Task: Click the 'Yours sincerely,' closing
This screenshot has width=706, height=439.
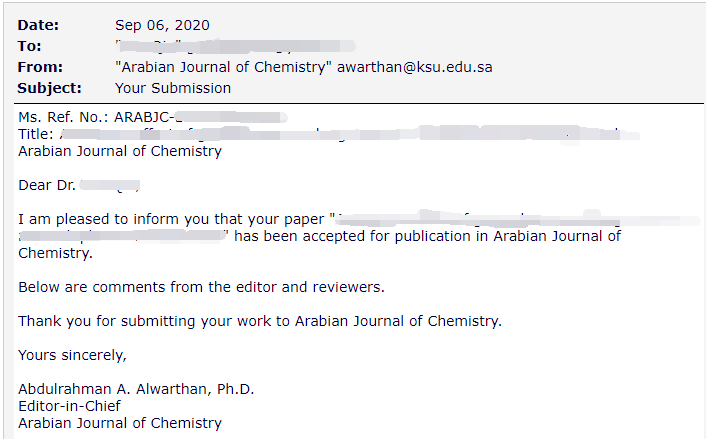Action: click(x=72, y=355)
